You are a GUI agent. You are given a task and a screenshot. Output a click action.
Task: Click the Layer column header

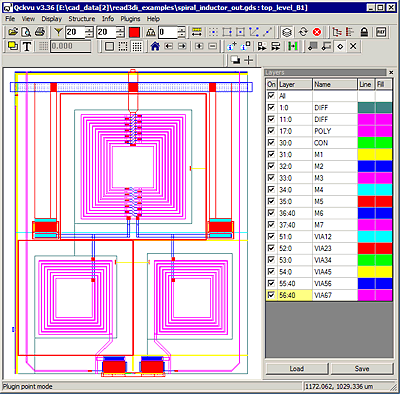pyautogui.click(x=295, y=84)
